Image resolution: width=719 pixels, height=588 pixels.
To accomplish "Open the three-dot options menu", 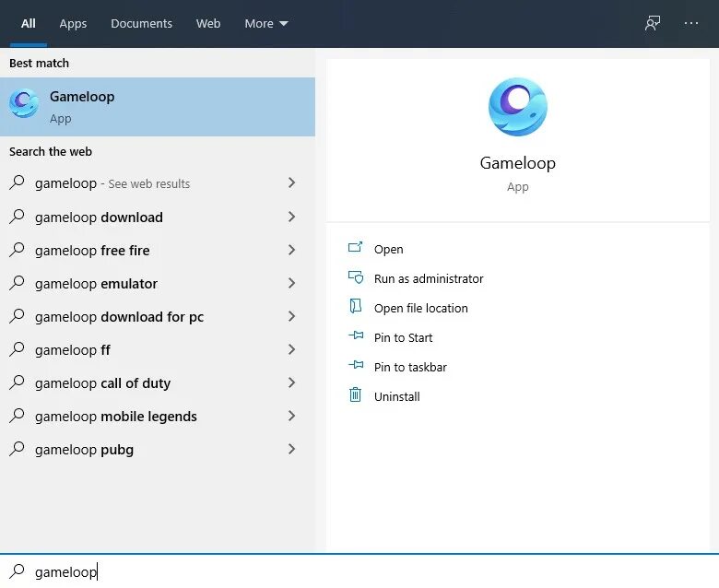I will (690, 23).
